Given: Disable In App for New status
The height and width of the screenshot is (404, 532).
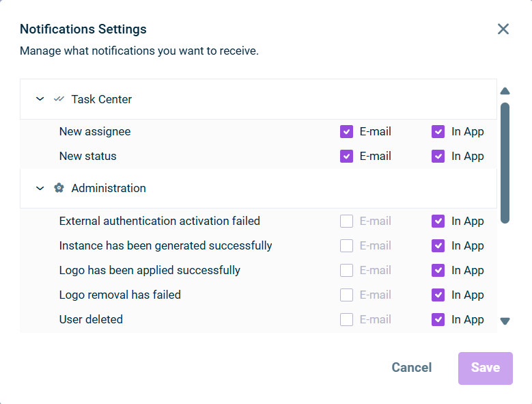Looking at the screenshot, I should pos(438,157).
